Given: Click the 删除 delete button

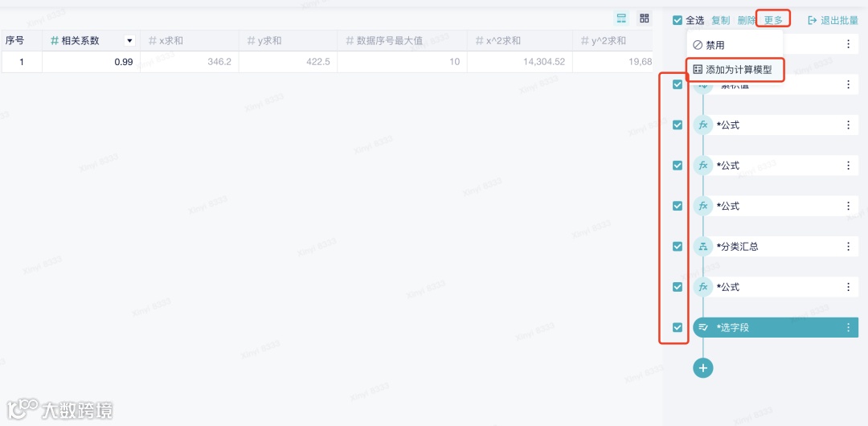Looking at the screenshot, I should tap(747, 21).
